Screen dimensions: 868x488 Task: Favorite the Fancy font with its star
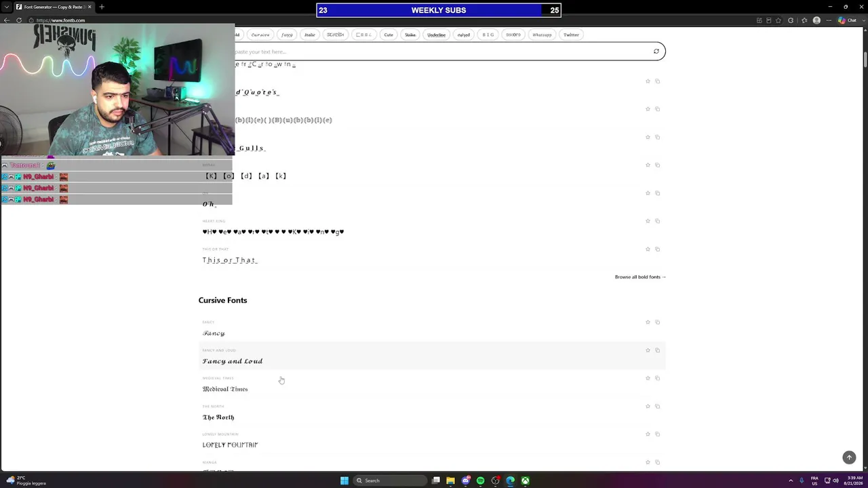648,322
